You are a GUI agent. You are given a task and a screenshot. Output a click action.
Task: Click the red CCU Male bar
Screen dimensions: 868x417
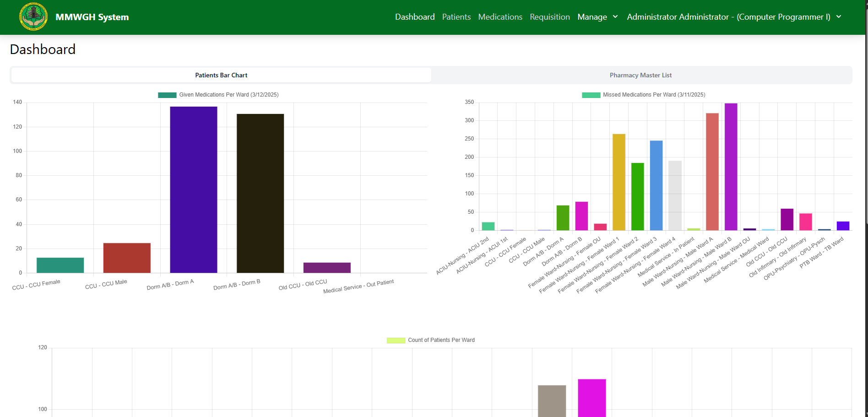pos(127,258)
